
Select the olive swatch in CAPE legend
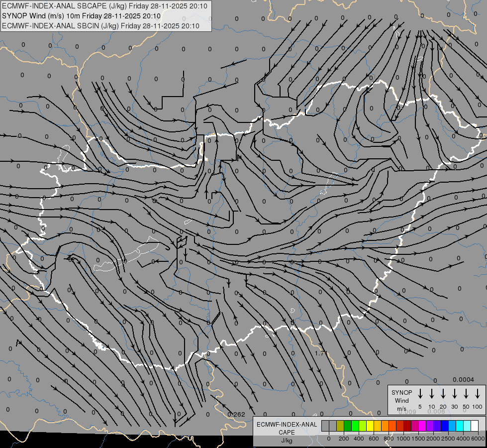pyautogui.click(x=340, y=426)
